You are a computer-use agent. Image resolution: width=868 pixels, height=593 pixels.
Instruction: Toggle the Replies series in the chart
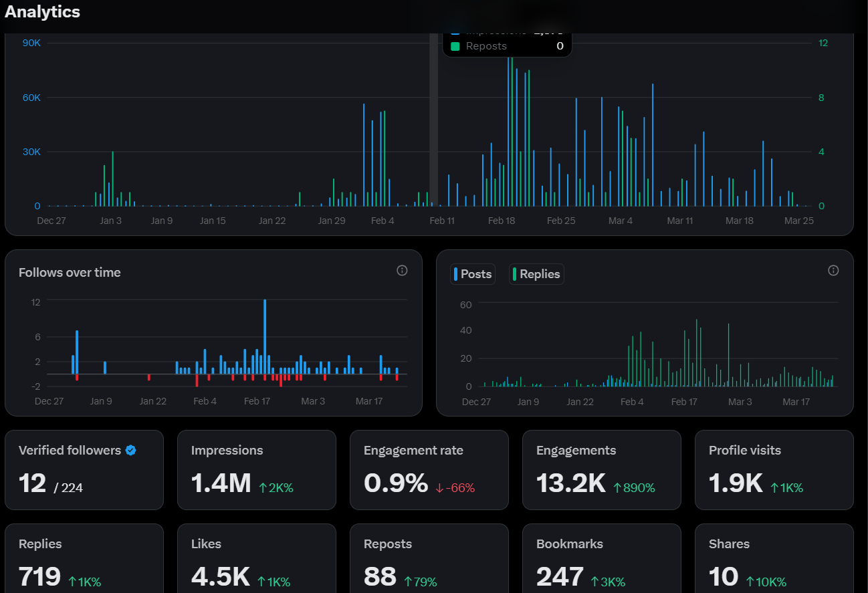[x=536, y=274]
